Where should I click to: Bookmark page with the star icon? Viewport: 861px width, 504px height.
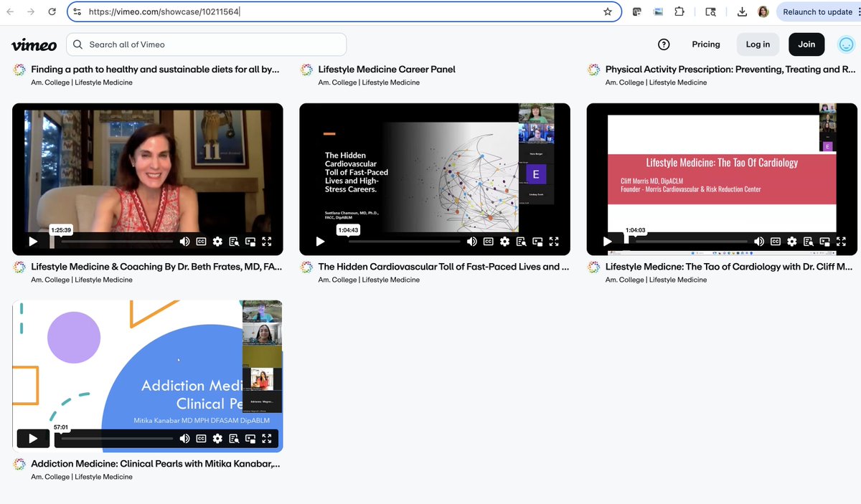[608, 12]
